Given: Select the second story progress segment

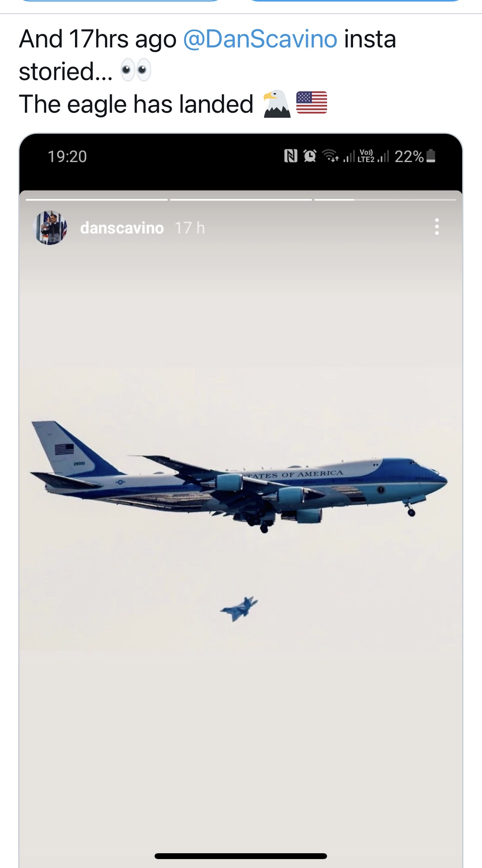Looking at the screenshot, I should coord(241,200).
